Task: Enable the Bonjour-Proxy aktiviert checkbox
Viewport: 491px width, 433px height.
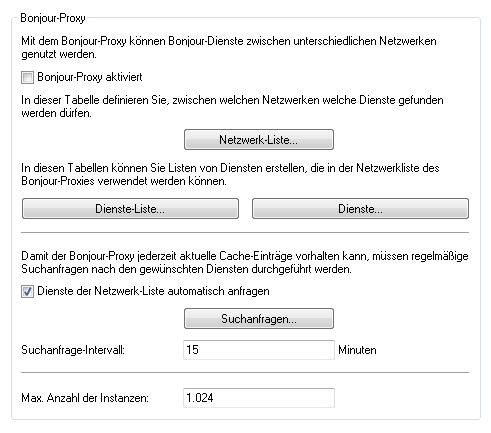Action: coord(27,77)
